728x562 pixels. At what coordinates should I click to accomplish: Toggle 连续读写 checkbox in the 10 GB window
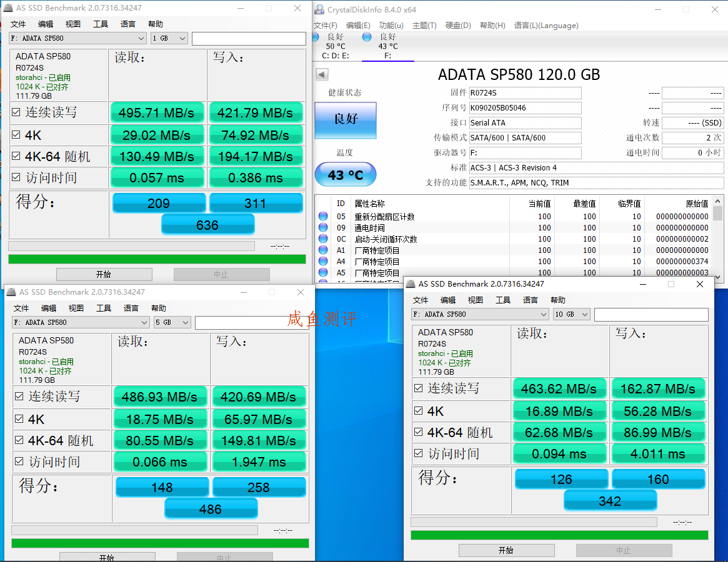pyautogui.click(x=418, y=388)
